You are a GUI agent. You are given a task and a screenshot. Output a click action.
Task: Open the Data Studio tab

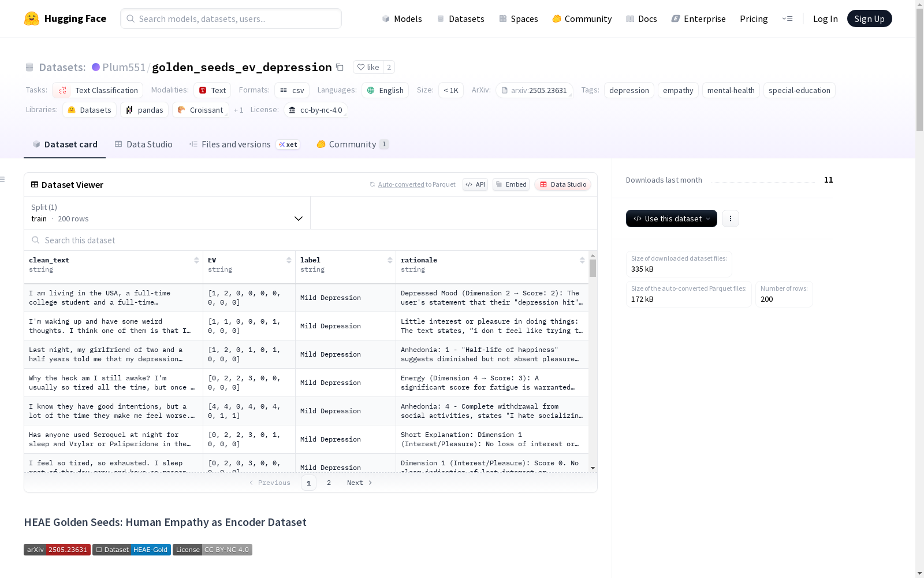pyautogui.click(x=144, y=144)
